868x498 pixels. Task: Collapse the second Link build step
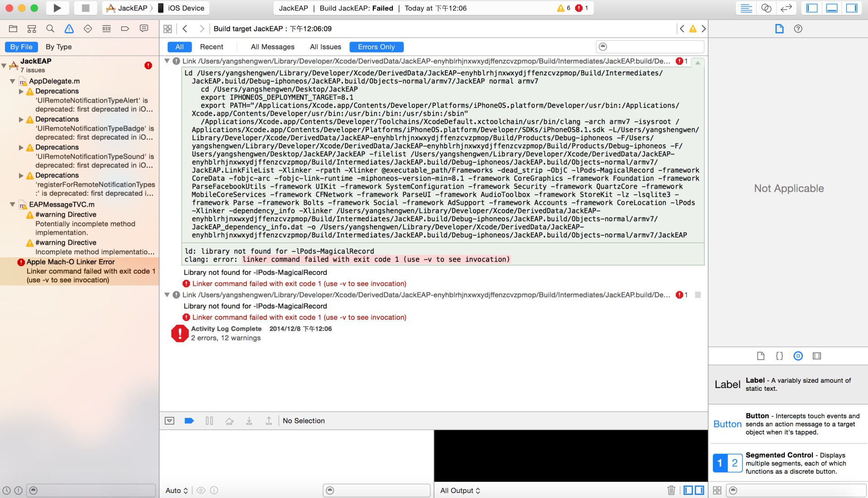pyautogui.click(x=167, y=294)
